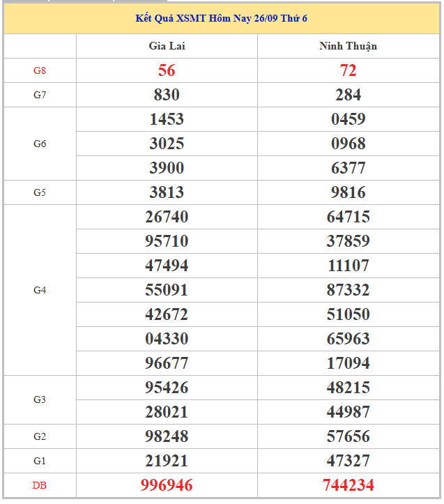
Task: Click the G6 row label
Action: pos(40,144)
